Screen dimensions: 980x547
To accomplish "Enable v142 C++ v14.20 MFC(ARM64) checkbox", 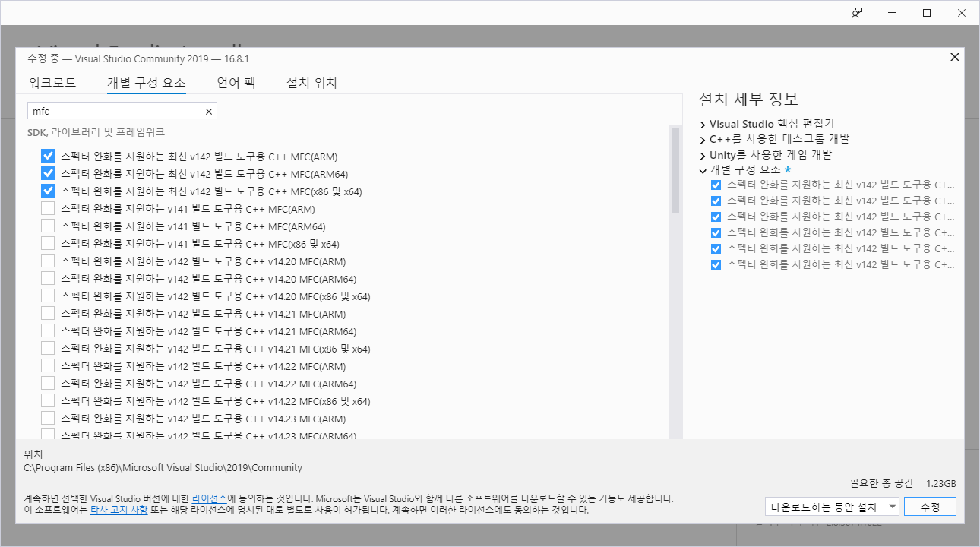I will point(48,279).
